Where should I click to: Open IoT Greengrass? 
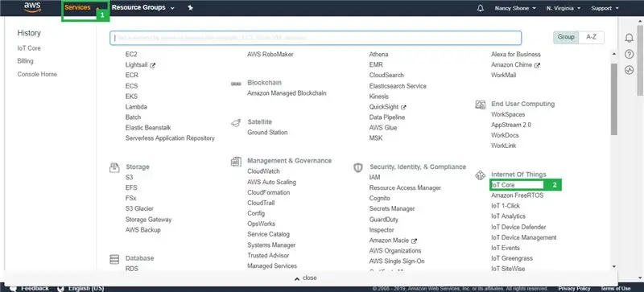point(512,258)
